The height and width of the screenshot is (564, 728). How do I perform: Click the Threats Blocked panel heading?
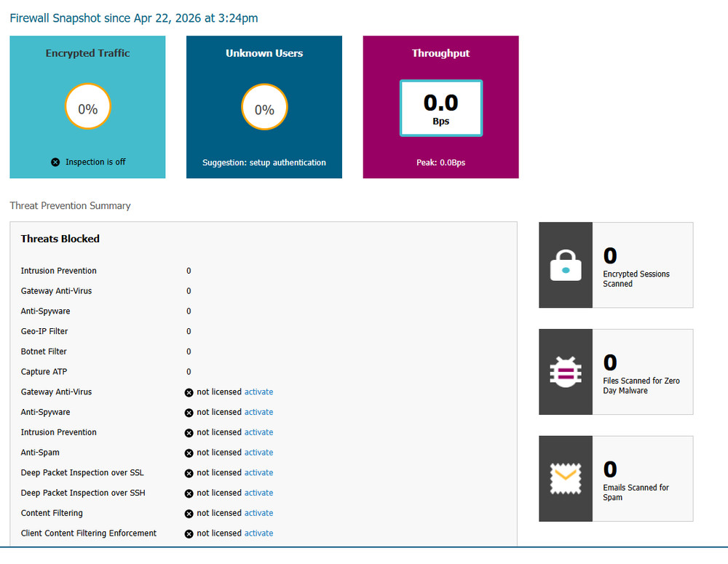(x=60, y=239)
